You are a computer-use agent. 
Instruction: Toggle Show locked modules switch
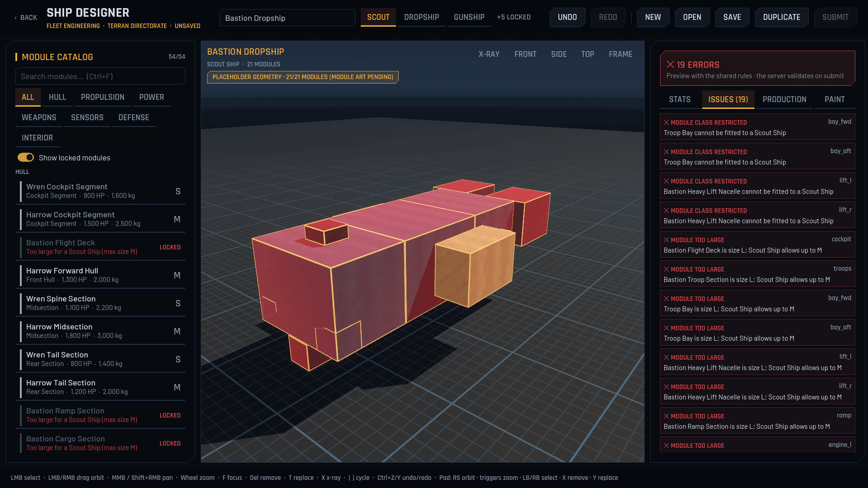click(26, 157)
